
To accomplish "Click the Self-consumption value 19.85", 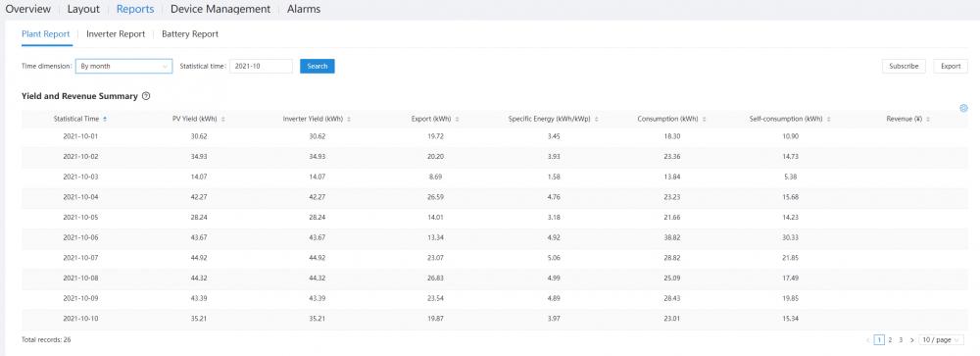I will coord(790,298).
